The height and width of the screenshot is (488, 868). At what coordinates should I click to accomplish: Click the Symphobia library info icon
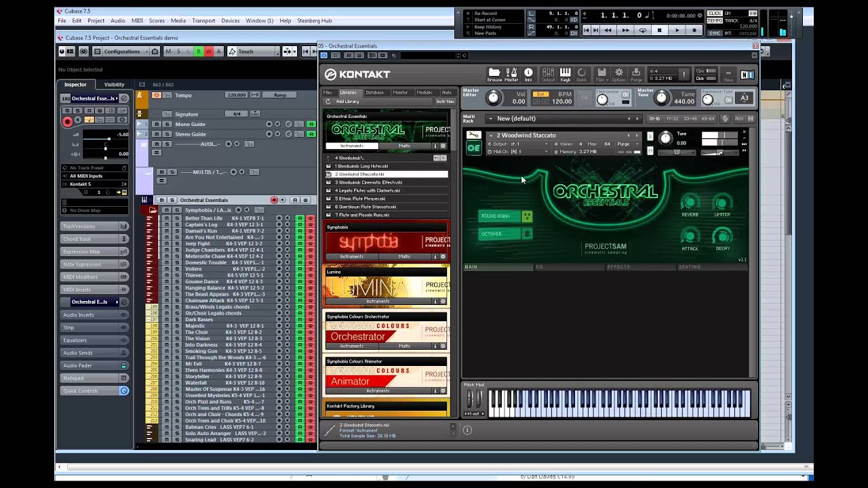435,257
